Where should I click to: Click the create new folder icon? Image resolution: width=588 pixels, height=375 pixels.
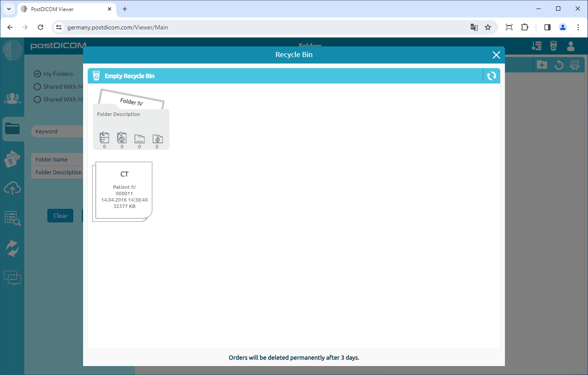coord(542,65)
